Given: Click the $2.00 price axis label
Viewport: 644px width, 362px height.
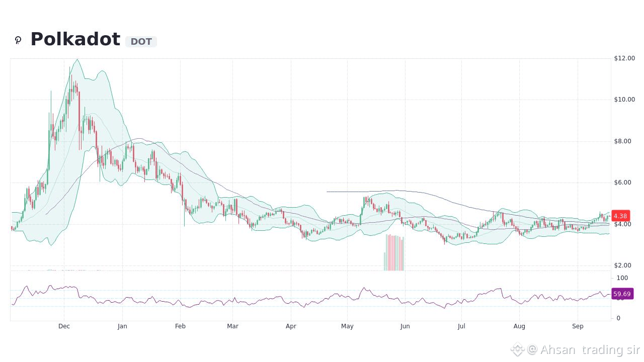Looking at the screenshot, I should point(623,265).
